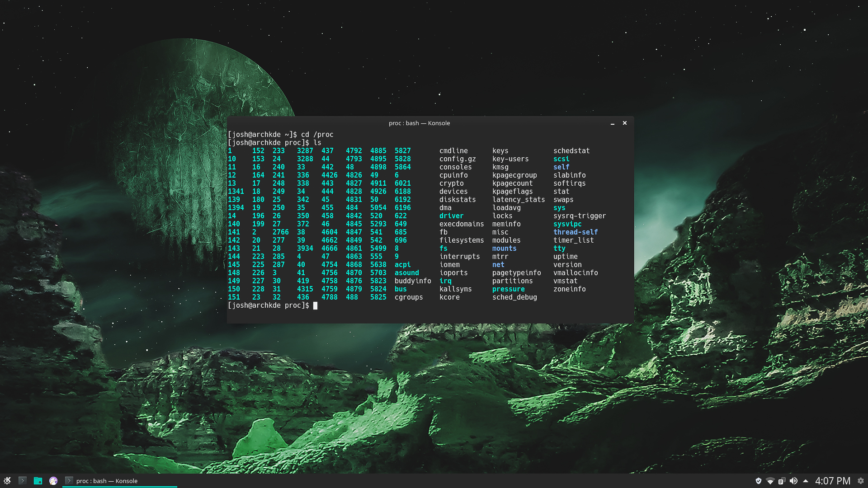Click the 'zoneinfo' entry

pos(569,289)
